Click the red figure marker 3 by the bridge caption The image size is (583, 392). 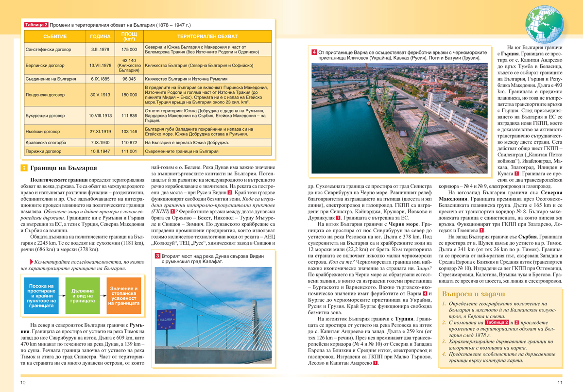click(x=158, y=256)
